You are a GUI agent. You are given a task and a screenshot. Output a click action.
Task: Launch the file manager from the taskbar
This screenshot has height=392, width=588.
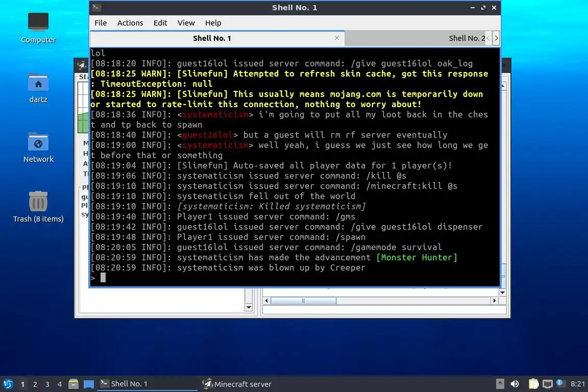click(73, 384)
